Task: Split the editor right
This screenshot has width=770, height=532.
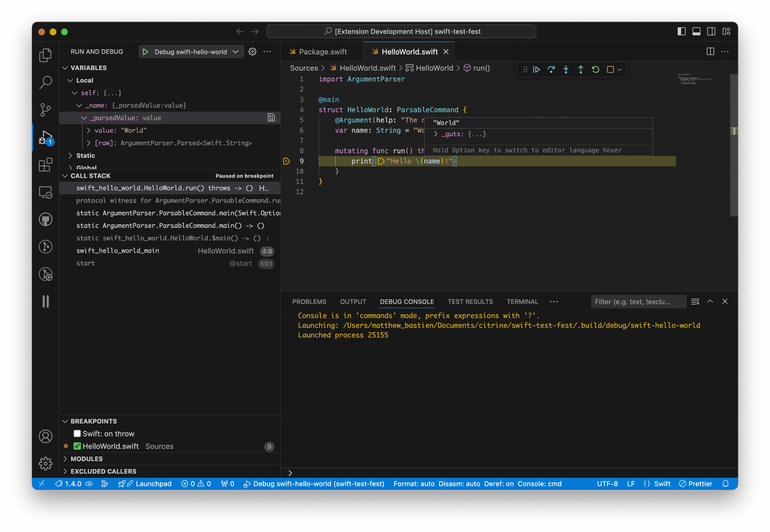Action: click(710, 52)
